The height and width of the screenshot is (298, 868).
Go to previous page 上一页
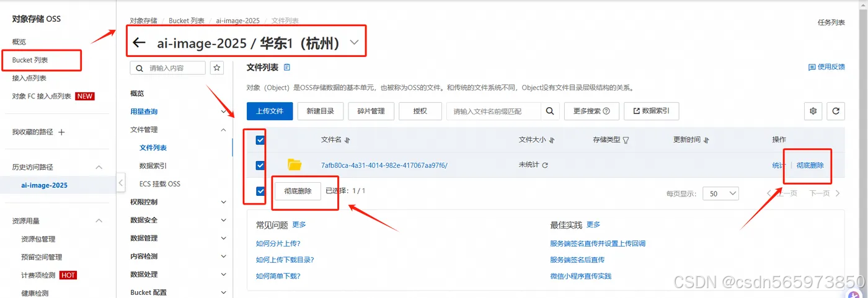(x=781, y=193)
